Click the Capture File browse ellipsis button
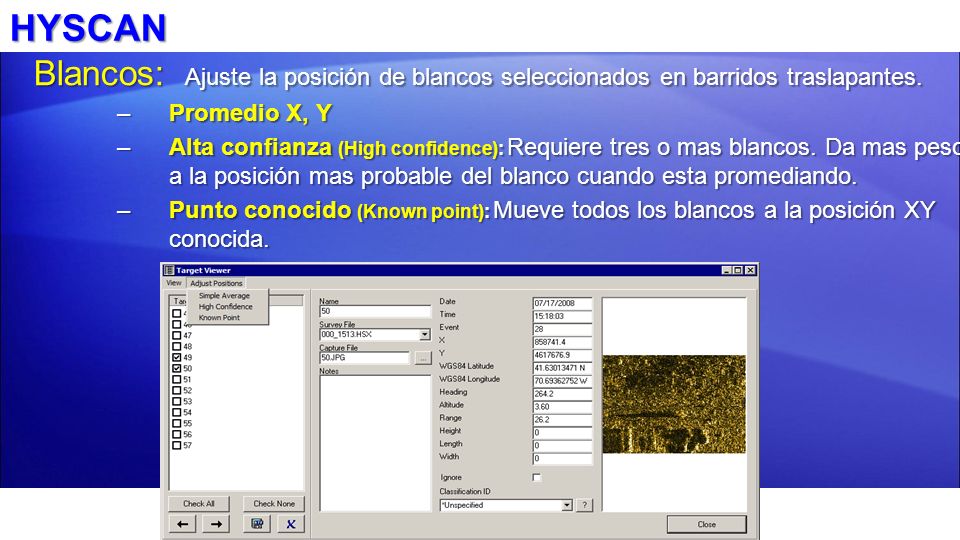960x540 pixels. tap(423, 358)
